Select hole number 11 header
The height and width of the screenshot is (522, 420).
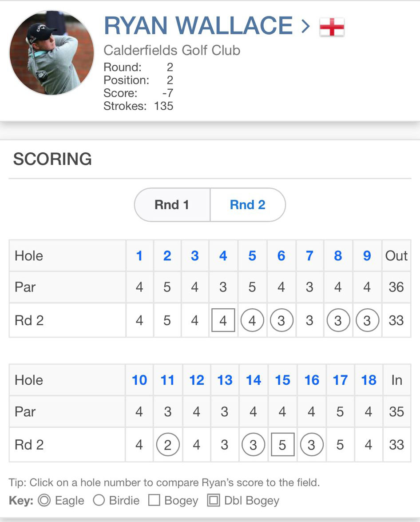pyautogui.click(x=167, y=380)
